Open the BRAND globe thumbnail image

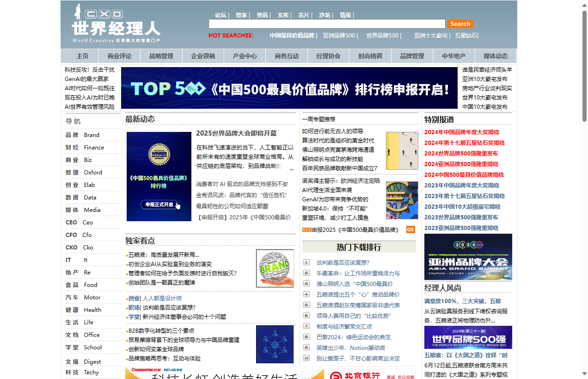[x=275, y=268]
